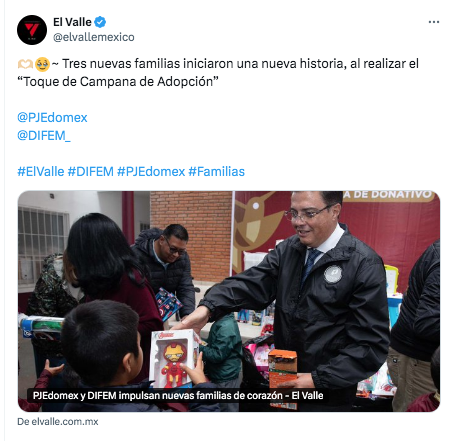This screenshot has height=441, width=452.
Task: Click the blue verified badge
Action: coord(100,22)
